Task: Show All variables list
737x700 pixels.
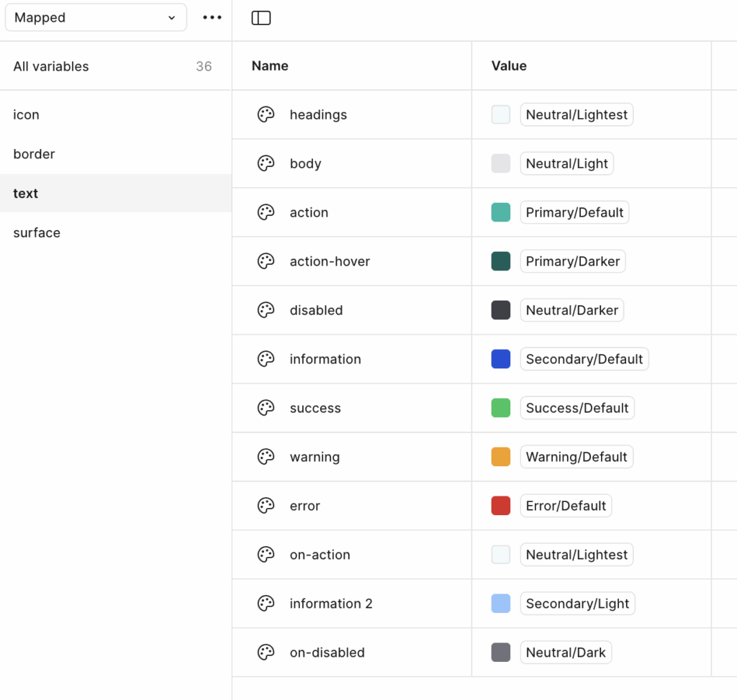Action: 51,66
